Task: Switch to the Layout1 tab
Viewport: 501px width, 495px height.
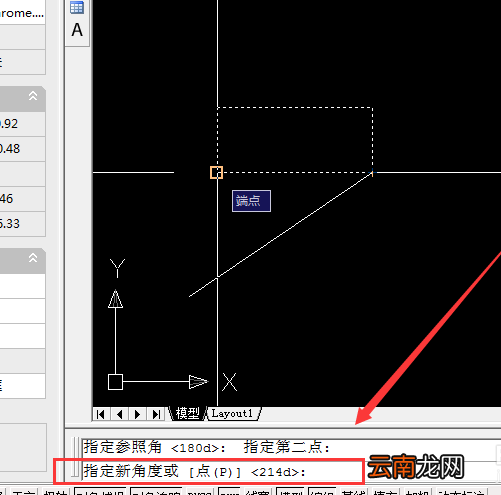Action: [x=232, y=413]
